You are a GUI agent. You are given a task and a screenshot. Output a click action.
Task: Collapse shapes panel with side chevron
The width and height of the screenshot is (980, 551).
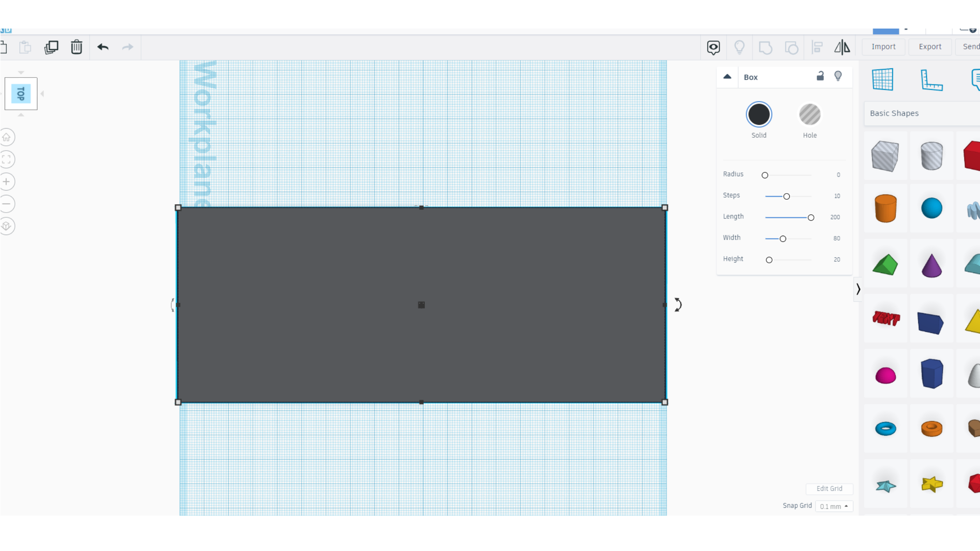pos(858,289)
